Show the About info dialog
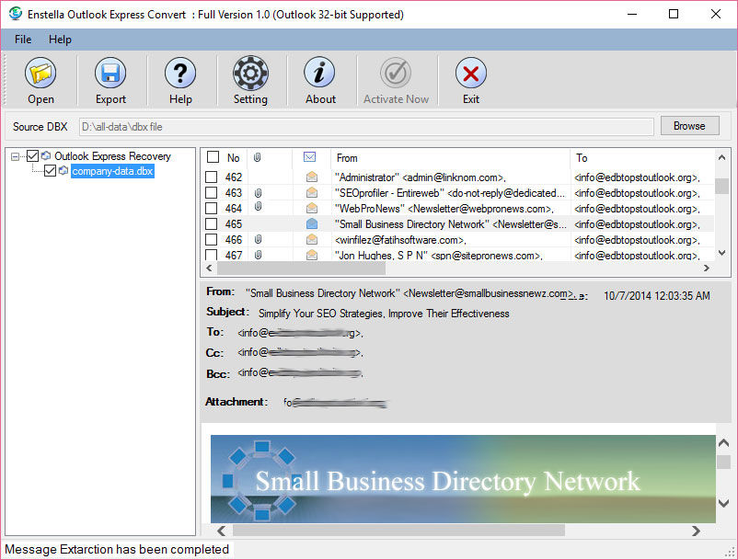The width and height of the screenshot is (738, 560). tap(320, 74)
